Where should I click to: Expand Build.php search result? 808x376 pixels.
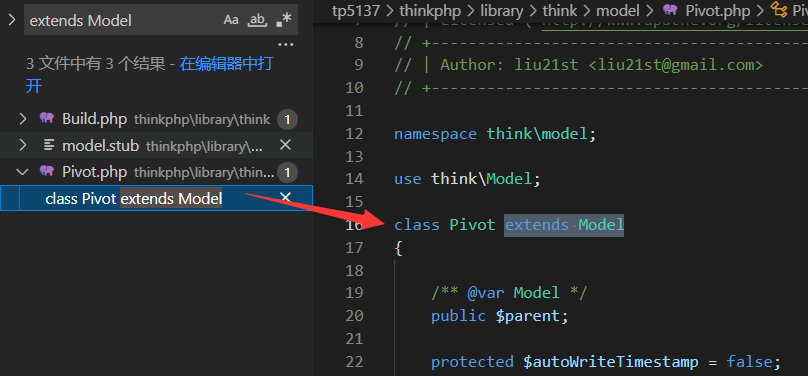tap(23, 119)
